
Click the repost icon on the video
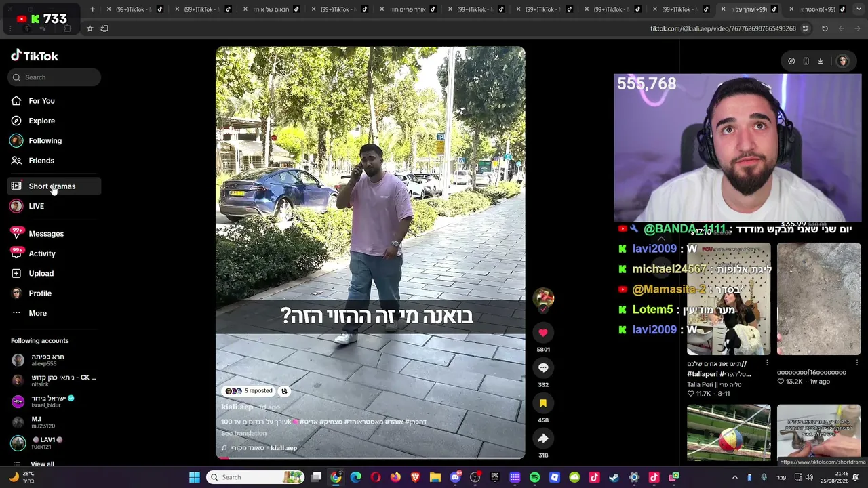tap(284, 391)
